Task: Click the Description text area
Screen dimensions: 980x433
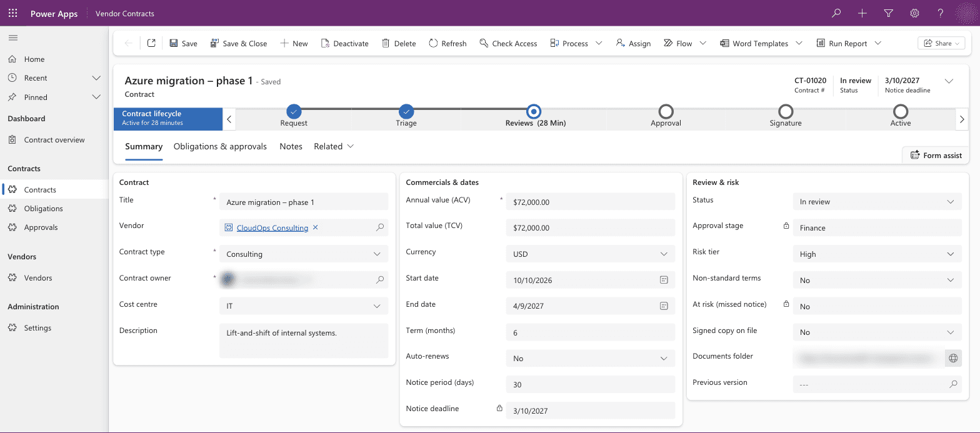Action: 304,341
